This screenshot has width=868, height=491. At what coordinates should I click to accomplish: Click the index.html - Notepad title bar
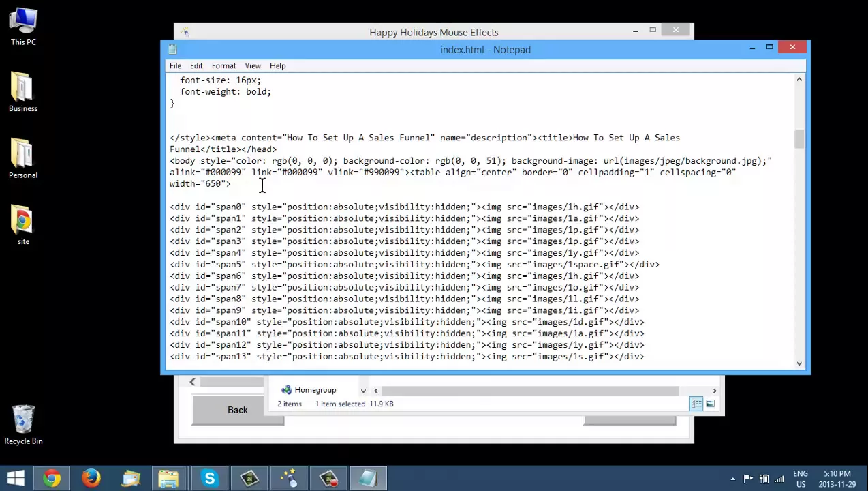pyautogui.click(x=485, y=49)
